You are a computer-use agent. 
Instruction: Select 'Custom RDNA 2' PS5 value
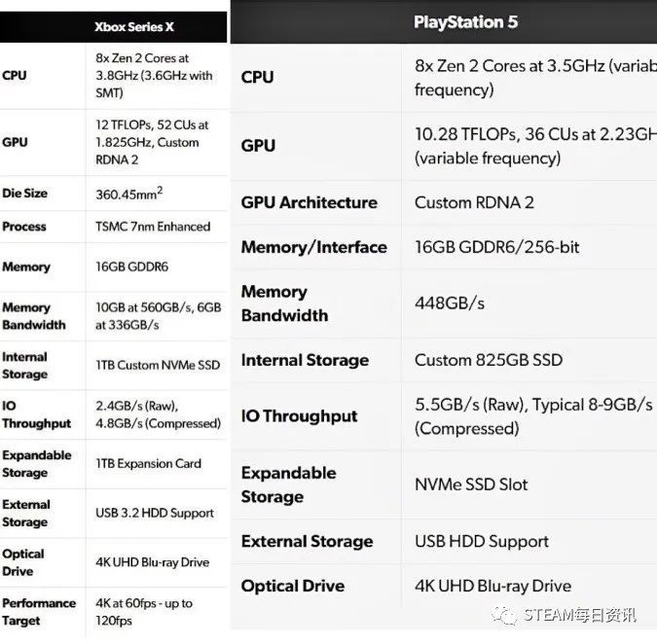[474, 202]
